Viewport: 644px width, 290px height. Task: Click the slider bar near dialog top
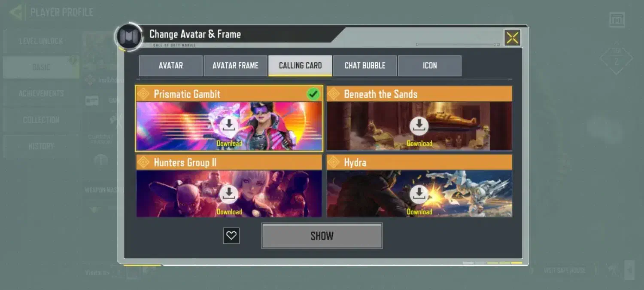[x=458, y=44]
